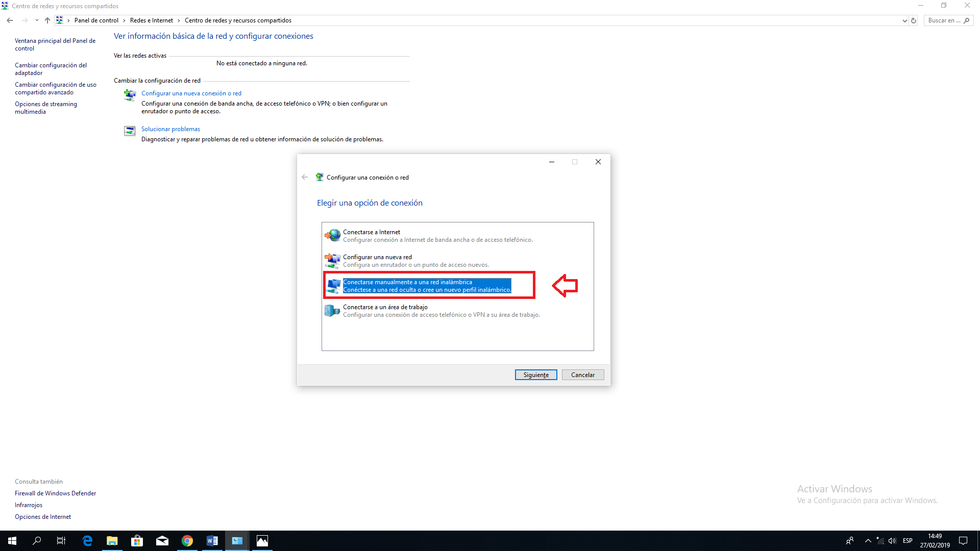Open Microsoft Word from the taskbar
Image resolution: width=980 pixels, height=551 pixels.
click(212, 541)
